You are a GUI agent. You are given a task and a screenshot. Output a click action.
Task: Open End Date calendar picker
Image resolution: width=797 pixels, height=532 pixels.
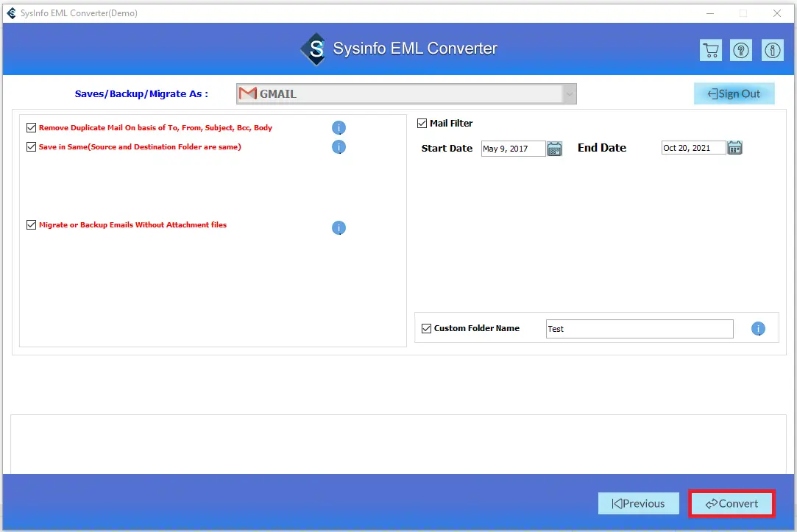coord(734,148)
